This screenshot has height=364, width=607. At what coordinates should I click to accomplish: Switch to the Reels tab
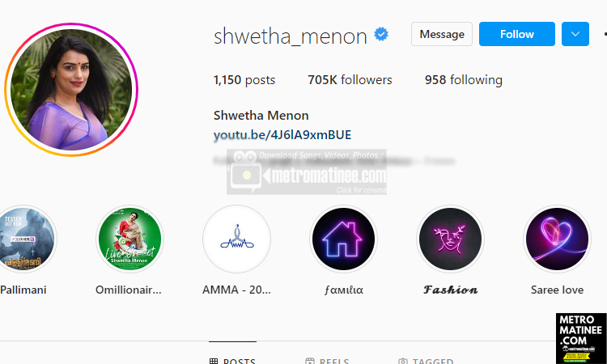[x=327, y=361]
